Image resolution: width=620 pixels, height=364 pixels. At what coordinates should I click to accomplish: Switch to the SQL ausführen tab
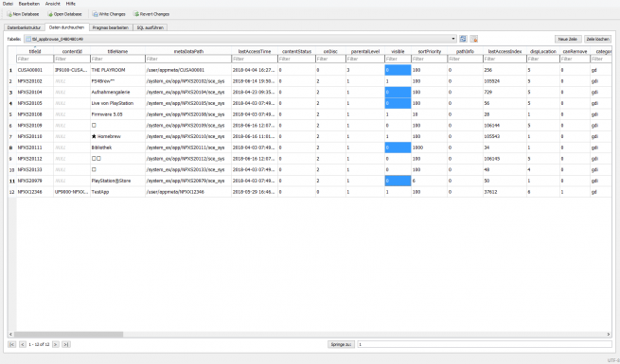pos(150,27)
